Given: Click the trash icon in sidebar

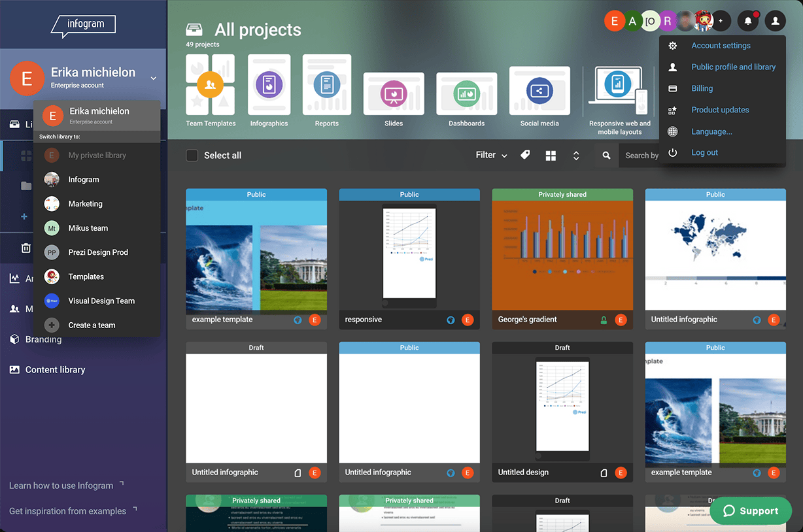Looking at the screenshot, I should click(26, 248).
